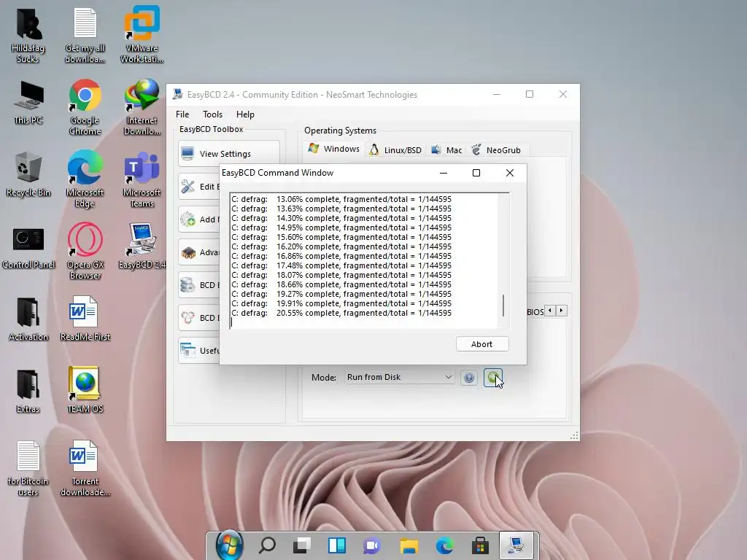Open Widgets panel on taskbar
The image size is (747, 560).
coord(337,545)
